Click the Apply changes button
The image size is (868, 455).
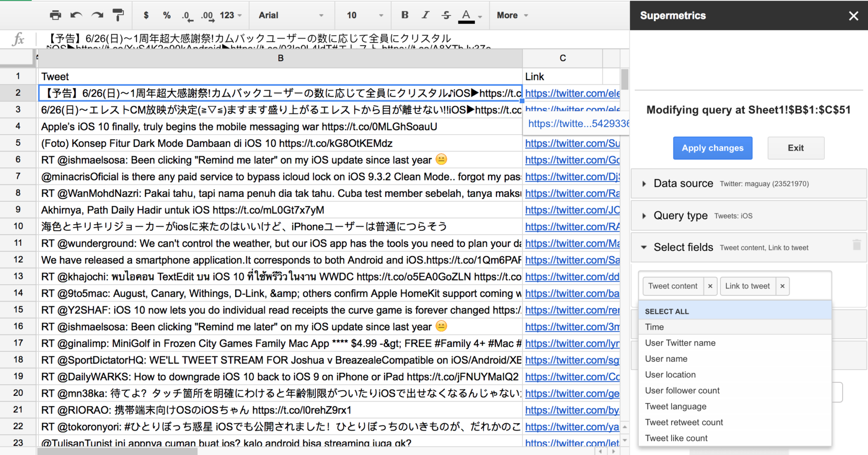pyautogui.click(x=712, y=148)
